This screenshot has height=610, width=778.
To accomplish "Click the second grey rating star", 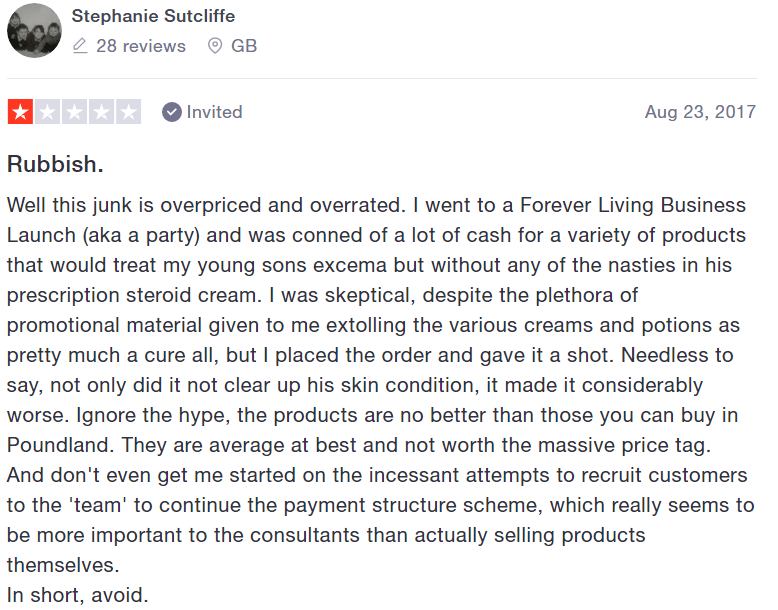I will (48, 112).
